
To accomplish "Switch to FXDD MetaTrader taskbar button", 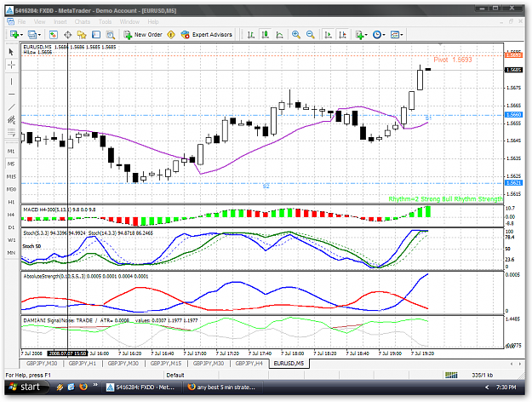I will point(140,387).
